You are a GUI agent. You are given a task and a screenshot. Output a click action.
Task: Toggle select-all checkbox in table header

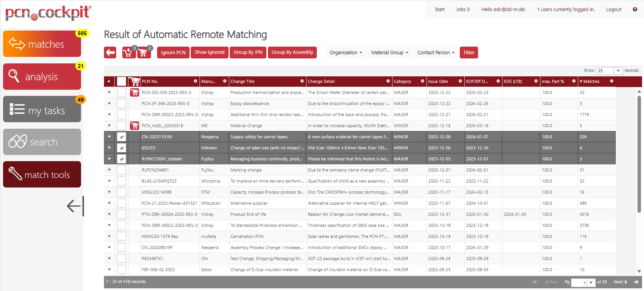pyautogui.click(x=122, y=81)
